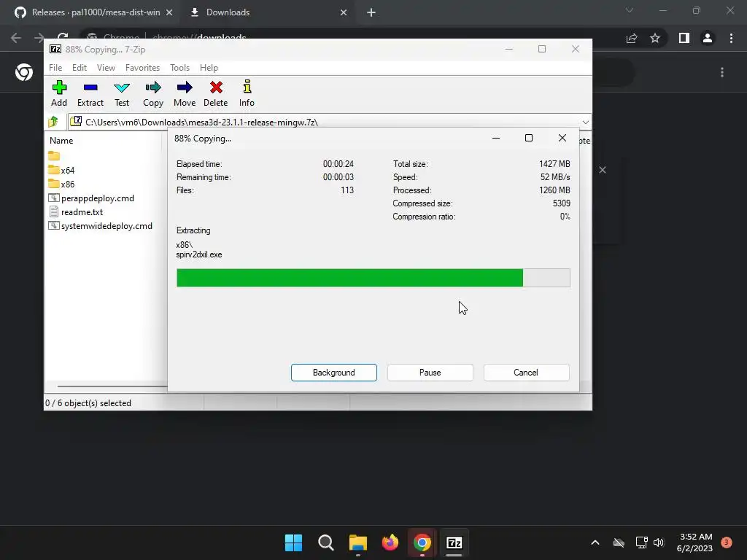Click the Move toolbar icon
Image resolution: width=747 pixels, height=560 pixels.
pos(185,93)
